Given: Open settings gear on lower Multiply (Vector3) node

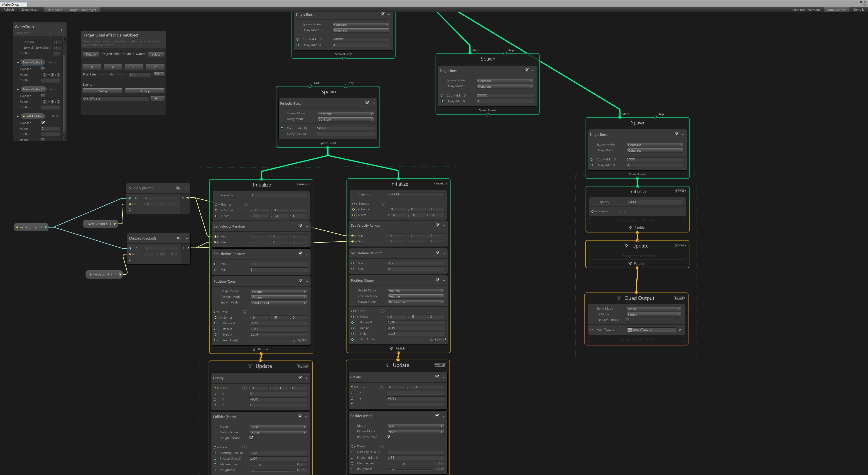Looking at the screenshot, I should pyautogui.click(x=179, y=238).
